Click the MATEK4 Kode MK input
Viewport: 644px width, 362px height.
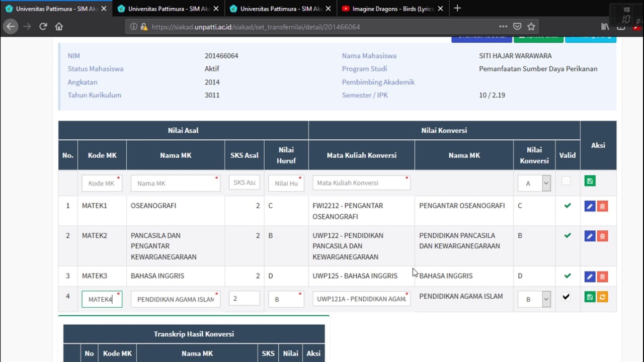(102, 299)
